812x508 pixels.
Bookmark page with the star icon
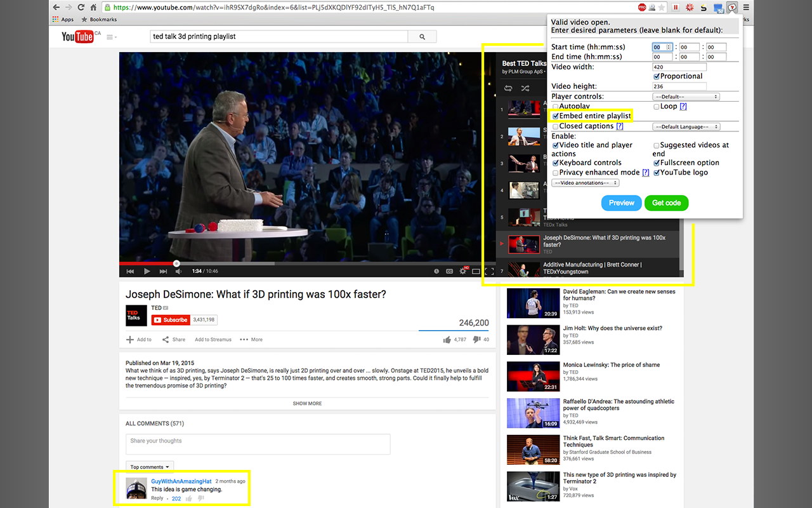tap(662, 8)
